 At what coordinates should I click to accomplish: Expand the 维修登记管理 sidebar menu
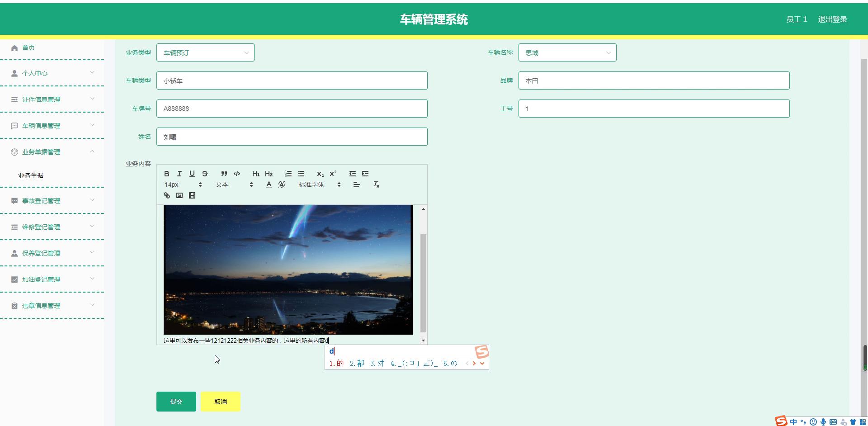coord(52,227)
